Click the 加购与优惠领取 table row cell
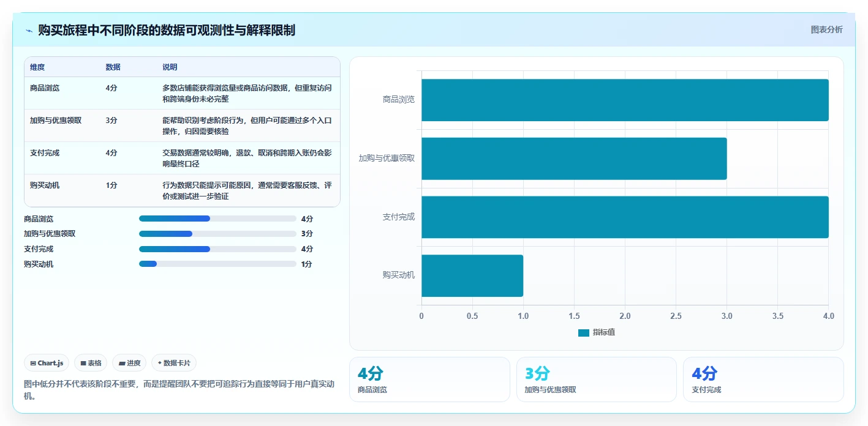The image size is (868, 426). (56, 120)
